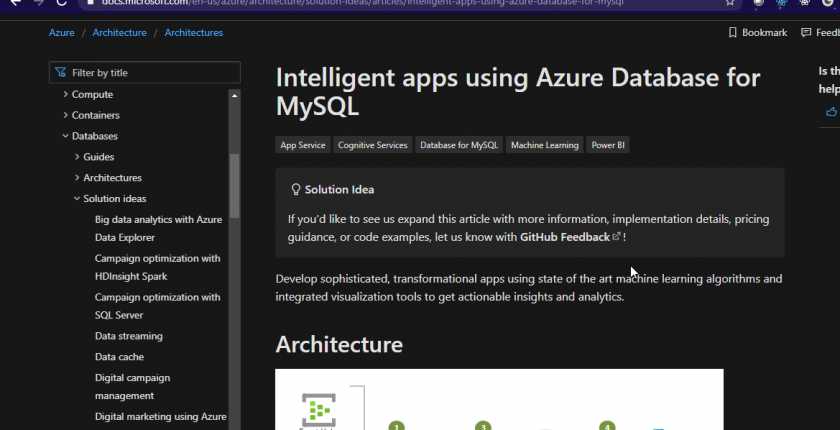Viewport: 840px width, 430px height.
Task: Click the external link icon after GitHub Feedback
Action: [x=616, y=237]
